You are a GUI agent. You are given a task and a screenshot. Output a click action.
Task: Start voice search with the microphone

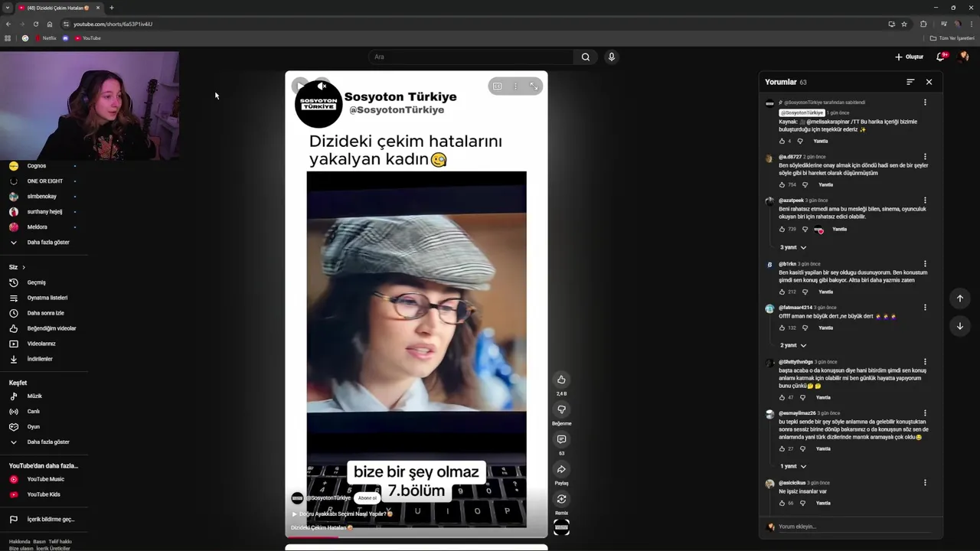point(611,57)
